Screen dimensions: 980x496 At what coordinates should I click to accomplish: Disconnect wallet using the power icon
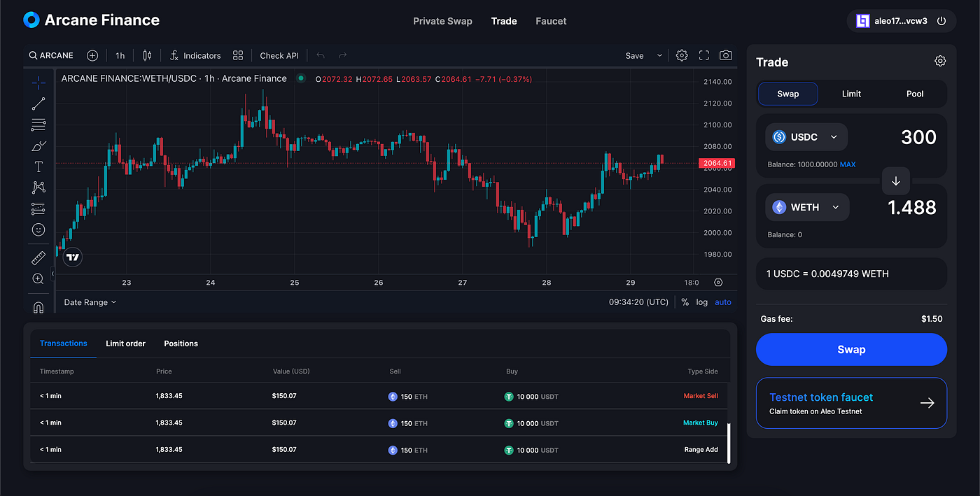click(x=941, y=21)
